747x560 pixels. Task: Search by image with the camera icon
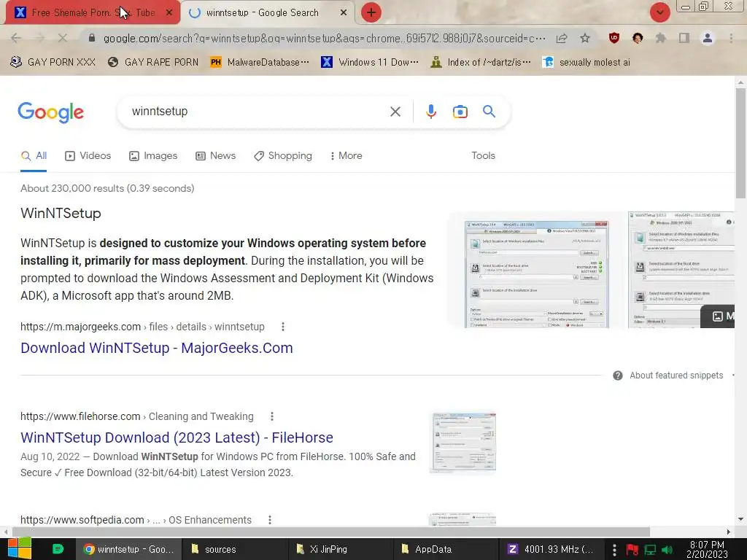[460, 112]
